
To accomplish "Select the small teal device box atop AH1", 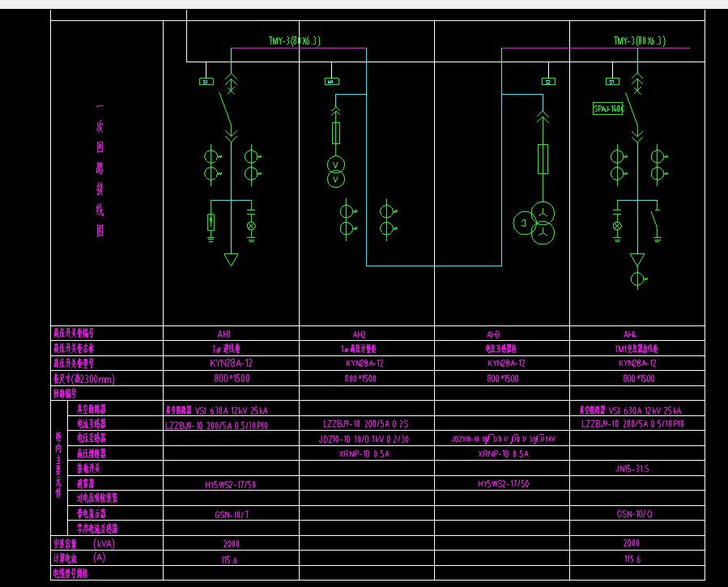I will (206, 82).
